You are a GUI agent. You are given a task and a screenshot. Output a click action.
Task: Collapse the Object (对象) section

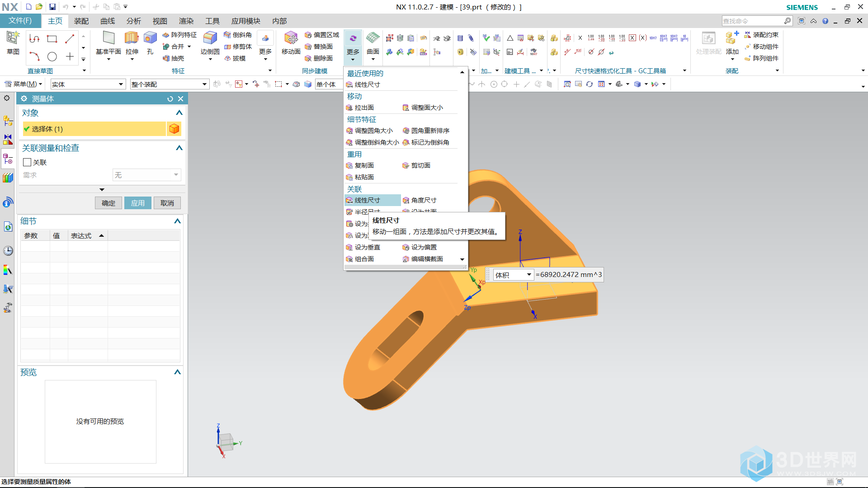[179, 113]
